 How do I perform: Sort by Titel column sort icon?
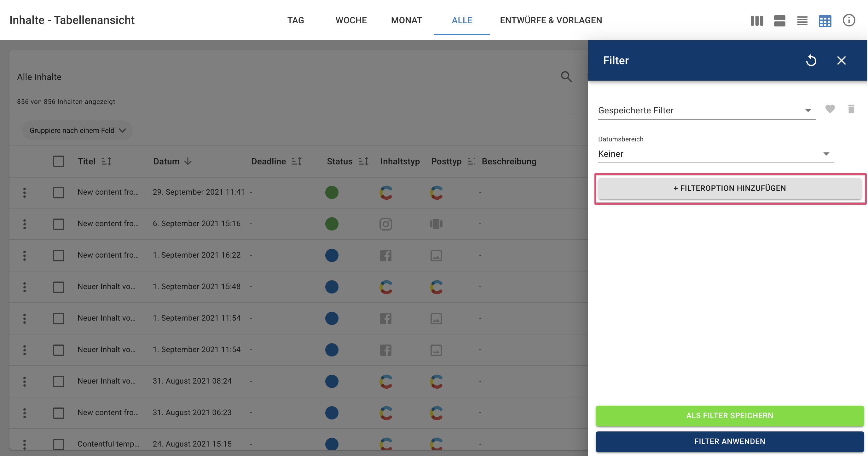[107, 161]
